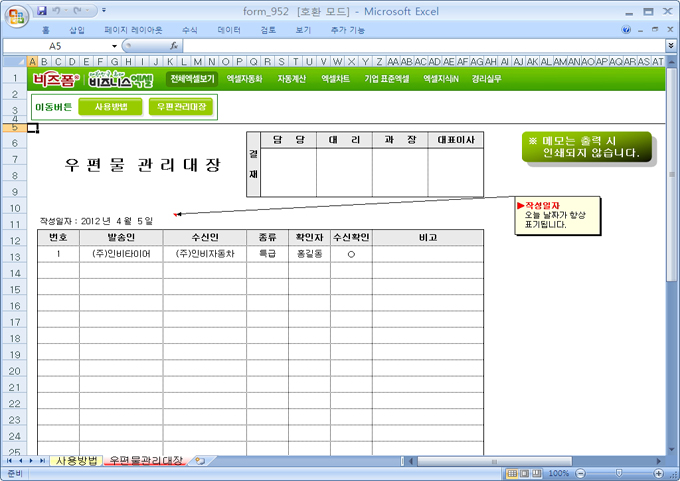The height and width of the screenshot is (481, 680).
Task: Expand the formula bar
Action: pos(670,46)
